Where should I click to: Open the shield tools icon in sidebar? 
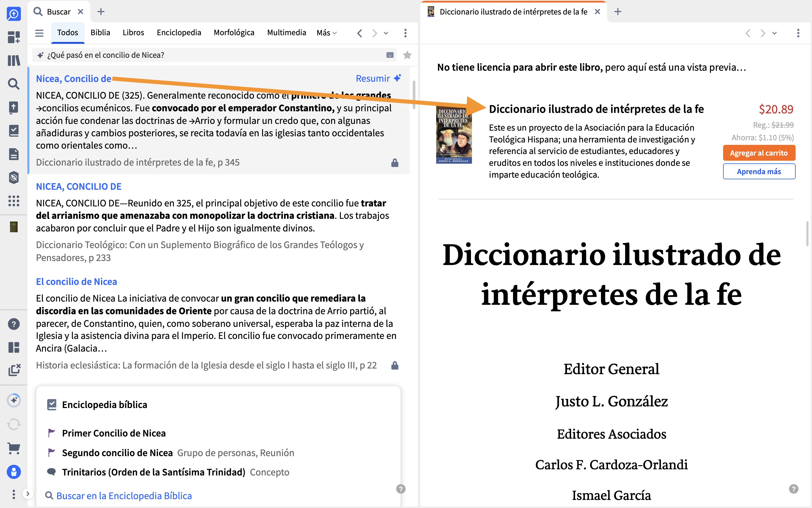[x=14, y=177]
